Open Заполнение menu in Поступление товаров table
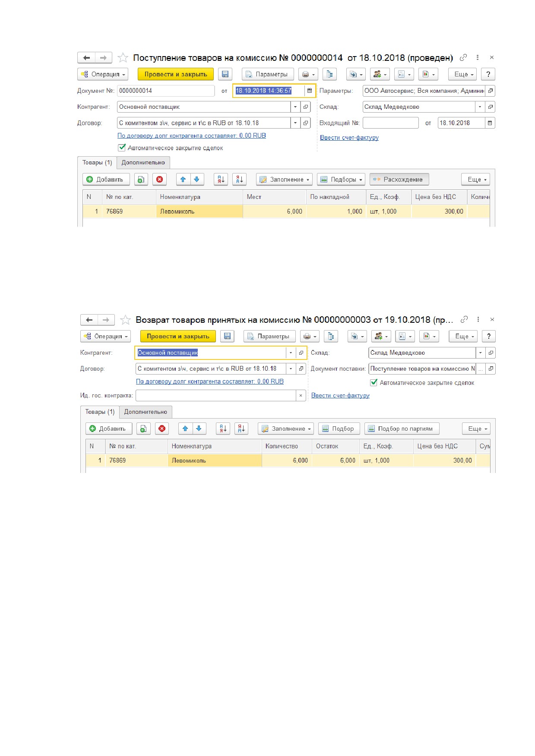The width and height of the screenshot is (535, 756). [x=284, y=180]
